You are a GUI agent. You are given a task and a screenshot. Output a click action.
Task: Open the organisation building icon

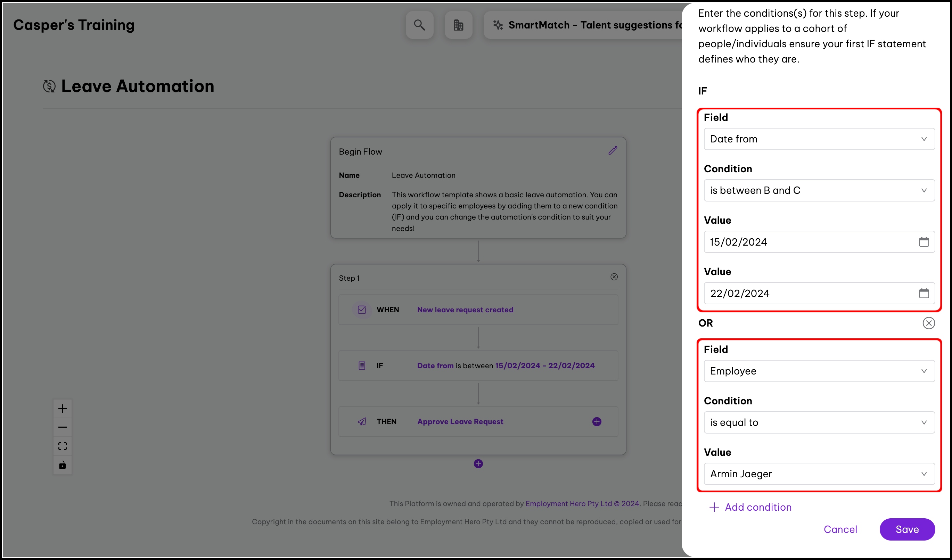tap(458, 25)
